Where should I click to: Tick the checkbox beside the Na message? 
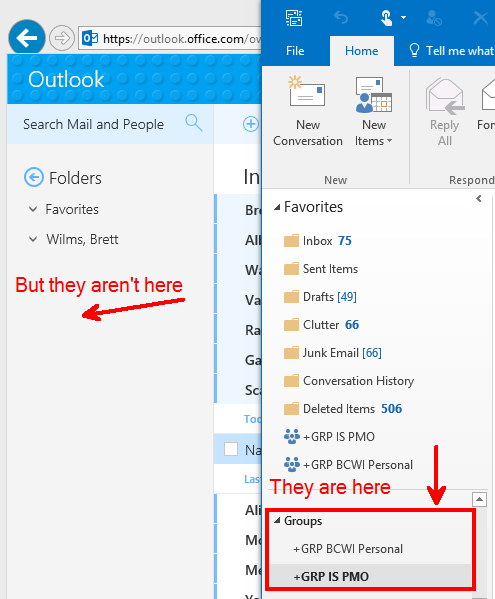tap(231, 449)
